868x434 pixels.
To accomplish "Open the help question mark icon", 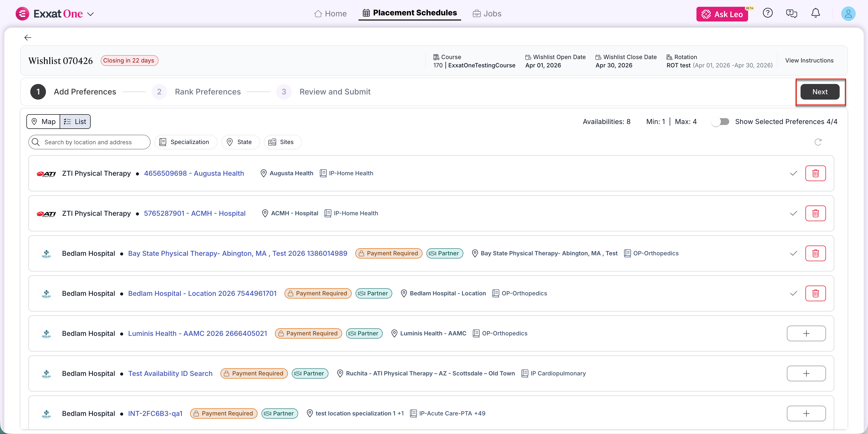I will click(x=767, y=13).
